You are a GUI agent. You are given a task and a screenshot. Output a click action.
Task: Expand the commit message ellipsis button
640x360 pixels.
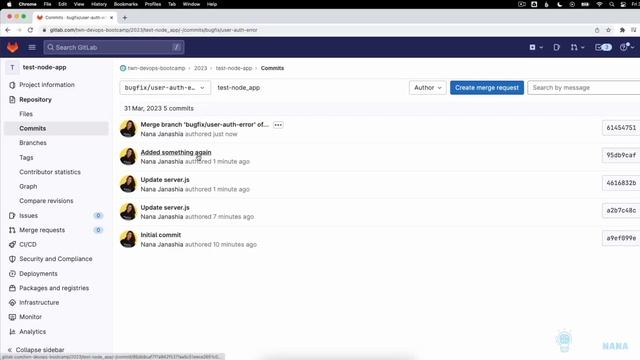click(x=278, y=125)
